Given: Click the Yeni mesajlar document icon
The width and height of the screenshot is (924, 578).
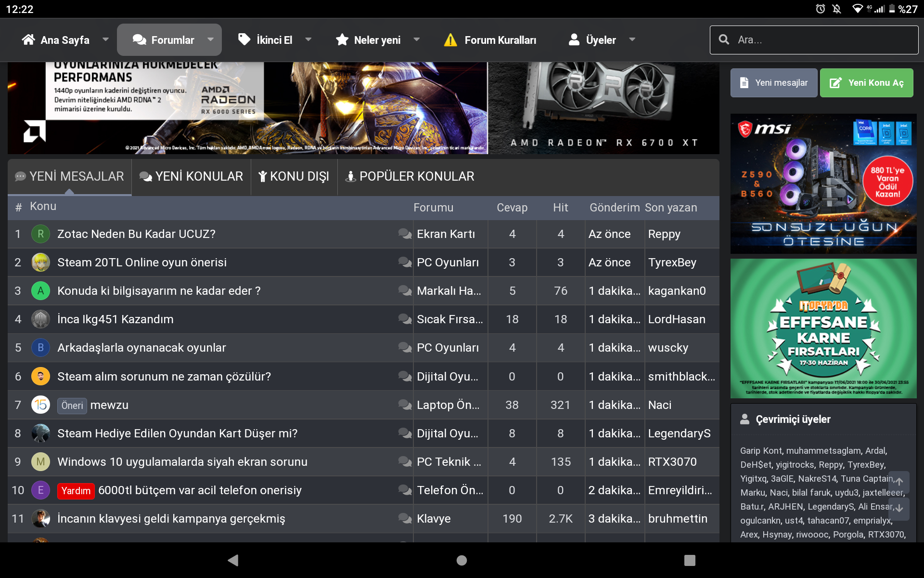Looking at the screenshot, I should pyautogui.click(x=744, y=82).
